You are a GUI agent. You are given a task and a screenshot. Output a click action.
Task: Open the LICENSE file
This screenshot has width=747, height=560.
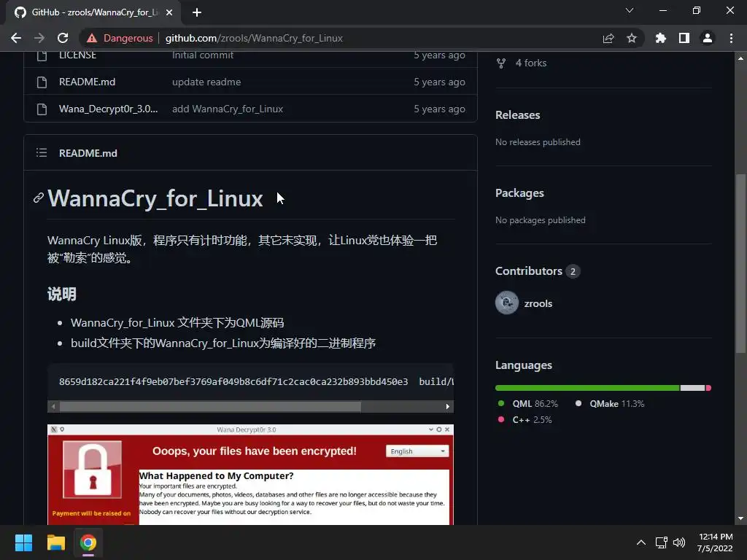click(x=77, y=55)
